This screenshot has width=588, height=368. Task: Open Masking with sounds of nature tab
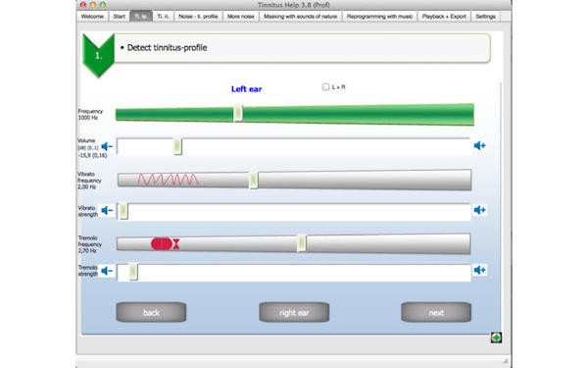301,17
